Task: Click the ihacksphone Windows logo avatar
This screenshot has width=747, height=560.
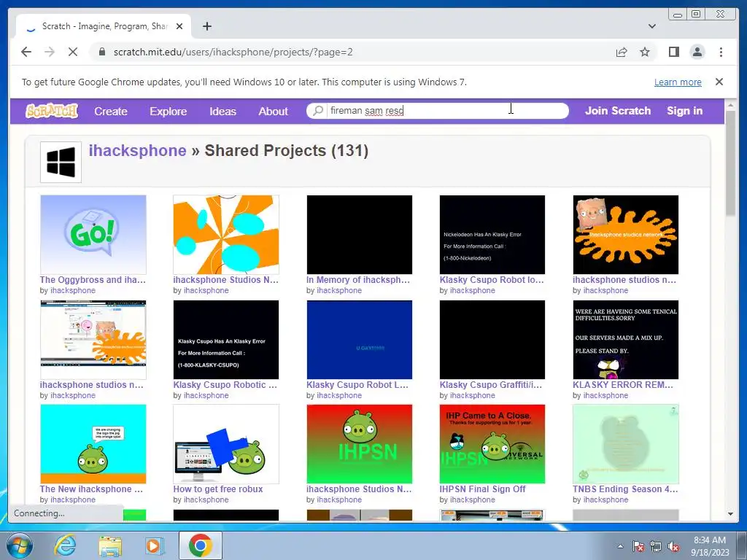Action: pos(61,162)
